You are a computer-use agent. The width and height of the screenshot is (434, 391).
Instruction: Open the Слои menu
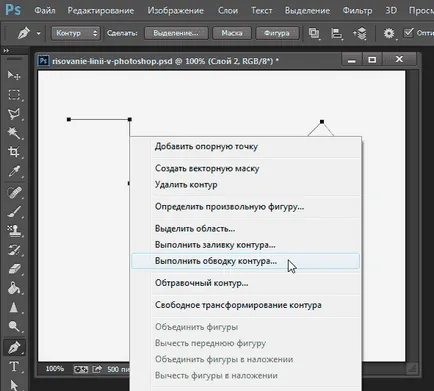click(228, 11)
